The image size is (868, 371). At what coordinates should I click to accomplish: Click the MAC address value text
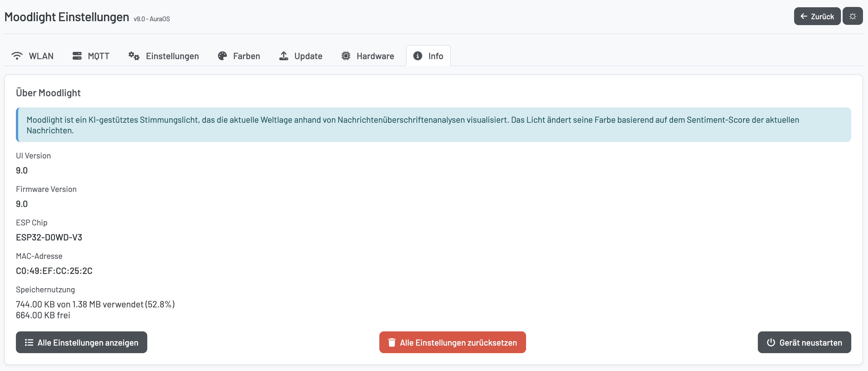(54, 271)
